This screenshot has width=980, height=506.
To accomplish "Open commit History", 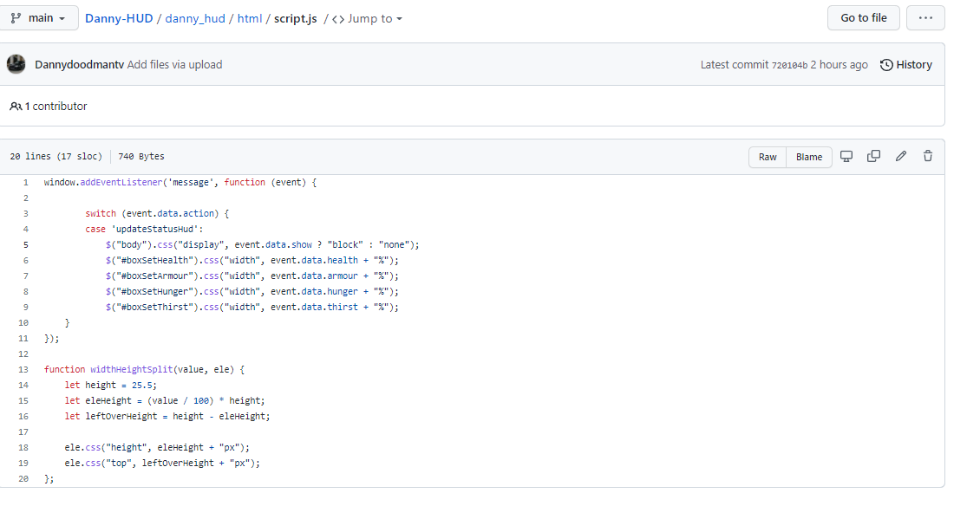I will point(906,65).
